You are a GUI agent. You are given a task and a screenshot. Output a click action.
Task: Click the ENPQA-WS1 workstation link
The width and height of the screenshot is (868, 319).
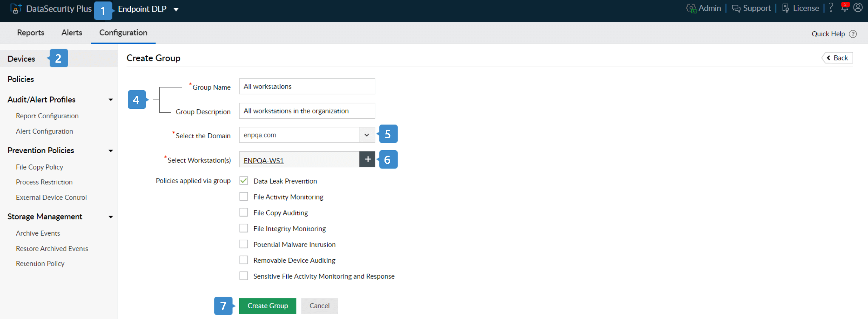[x=263, y=161]
